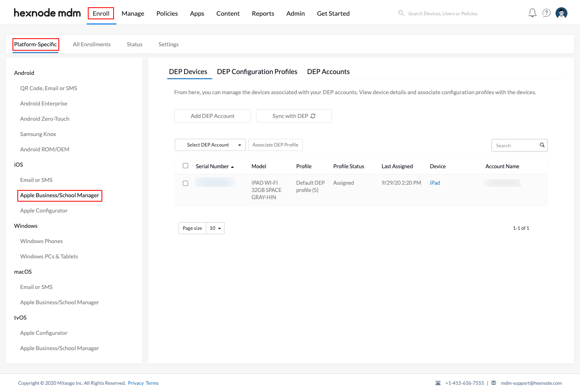Open the Reports menu
Viewport: 580px width, 392px height.
[x=263, y=14]
